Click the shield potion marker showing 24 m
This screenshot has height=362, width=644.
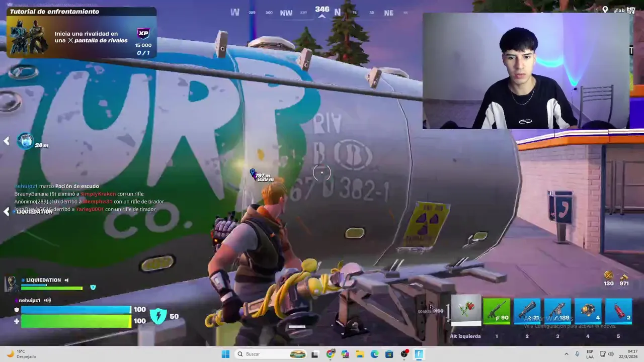point(25,141)
